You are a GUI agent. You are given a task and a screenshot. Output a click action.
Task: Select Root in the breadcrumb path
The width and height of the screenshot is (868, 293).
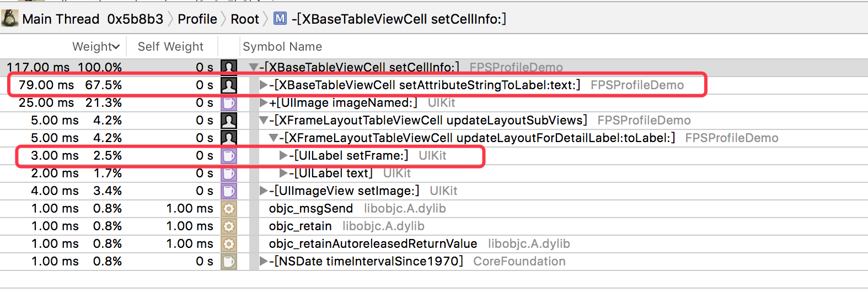click(245, 19)
